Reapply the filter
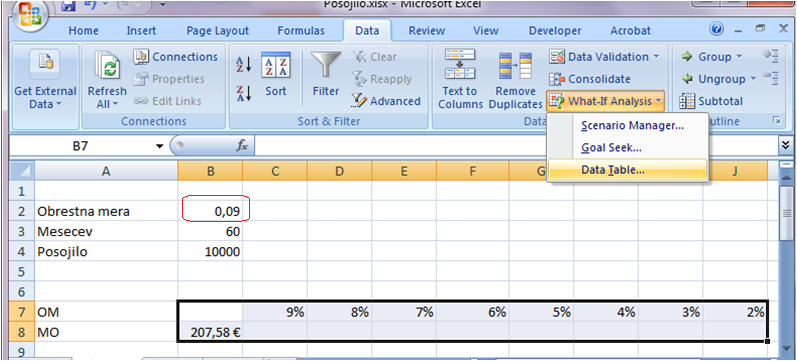 (382, 79)
